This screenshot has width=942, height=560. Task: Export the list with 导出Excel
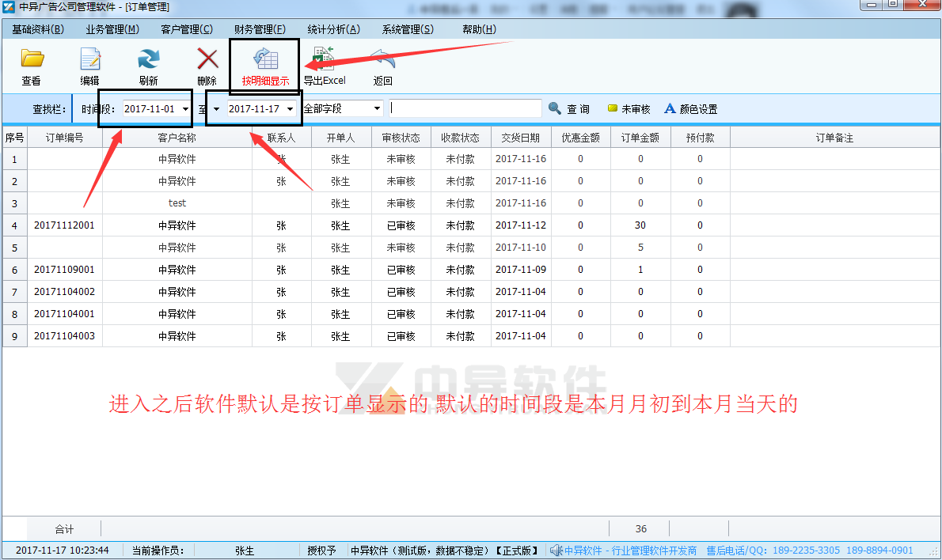[x=325, y=66]
